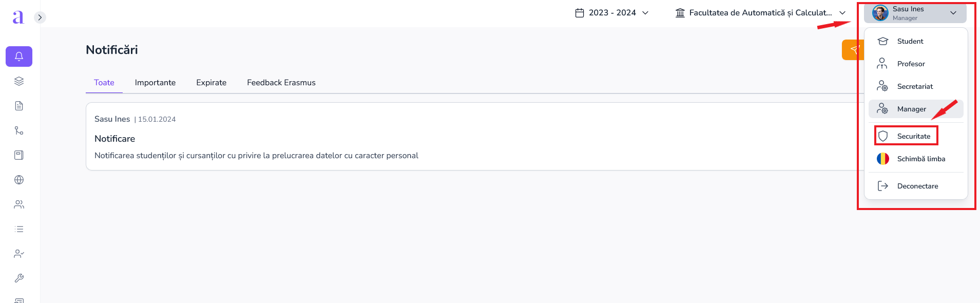Screen dimensions: 980x303
Task: Click the globe icon in the sidebar
Action: pos(19,180)
